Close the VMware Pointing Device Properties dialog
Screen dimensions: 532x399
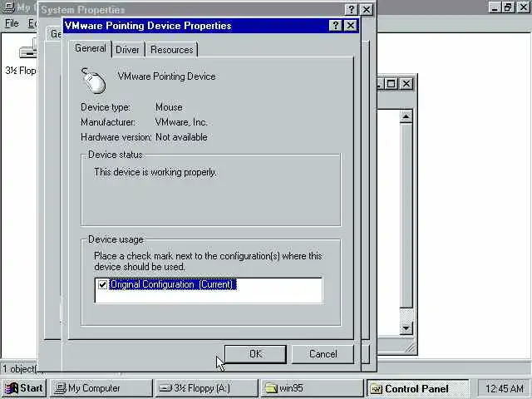351,26
